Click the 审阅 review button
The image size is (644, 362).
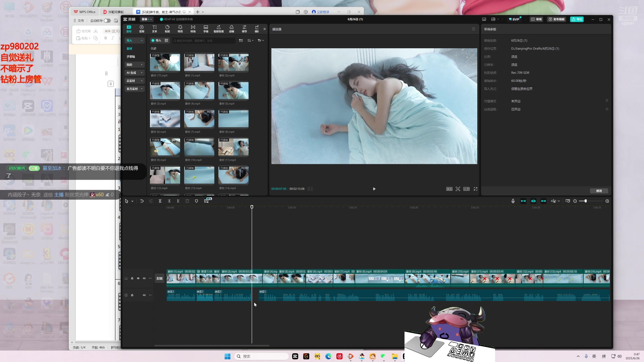click(536, 19)
